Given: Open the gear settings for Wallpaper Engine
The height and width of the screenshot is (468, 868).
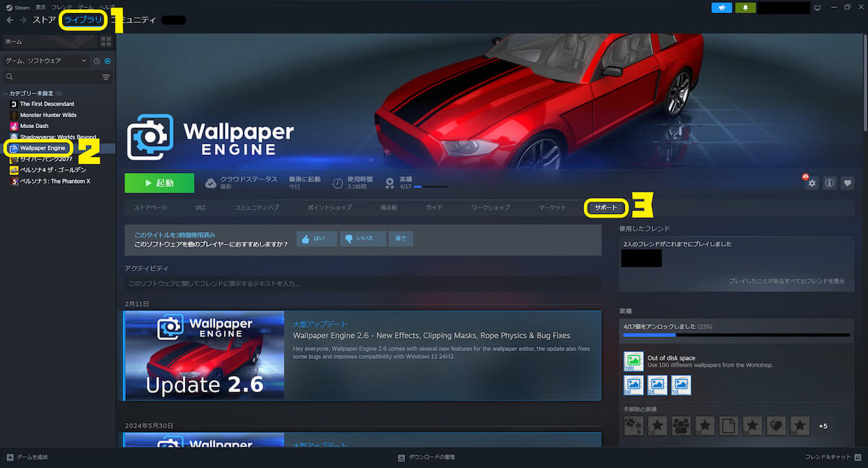Looking at the screenshot, I should tap(812, 183).
